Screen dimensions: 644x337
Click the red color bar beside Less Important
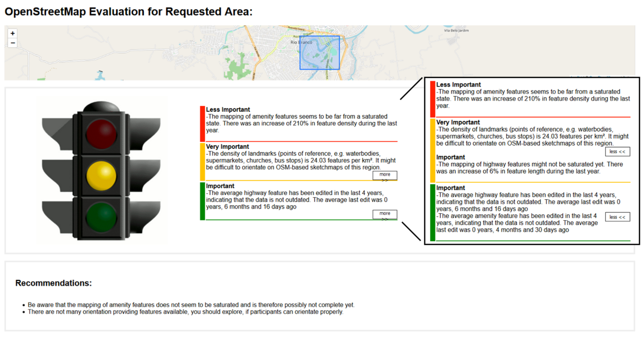click(x=202, y=124)
